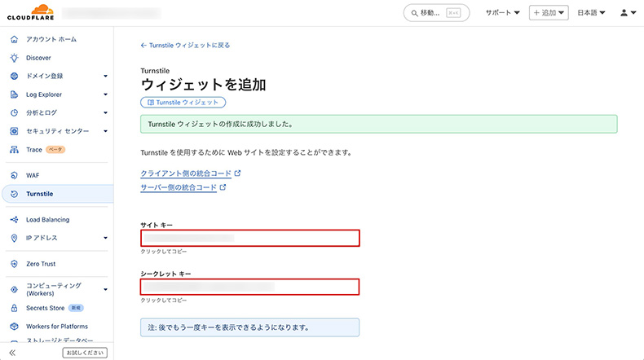Click the Load Balancing icon
This screenshot has height=360, width=644.
click(14, 220)
